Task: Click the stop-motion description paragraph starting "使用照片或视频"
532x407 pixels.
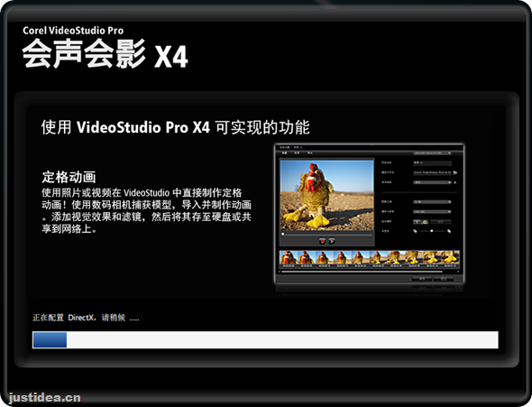Action: pos(147,211)
